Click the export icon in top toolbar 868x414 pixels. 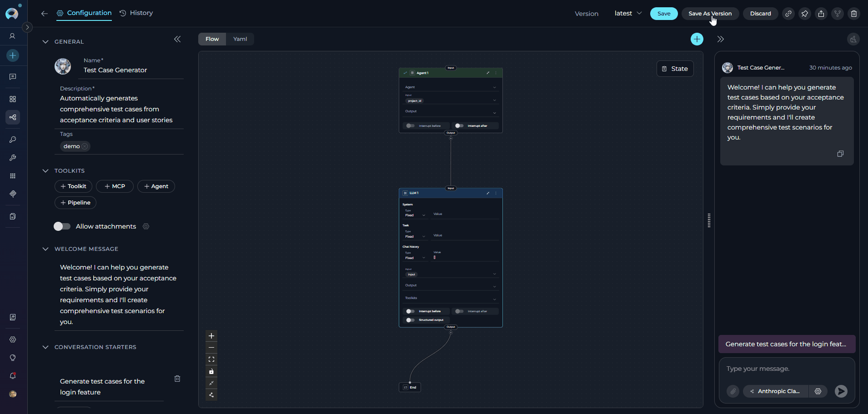pyautogui.click(x=821, y=14)
